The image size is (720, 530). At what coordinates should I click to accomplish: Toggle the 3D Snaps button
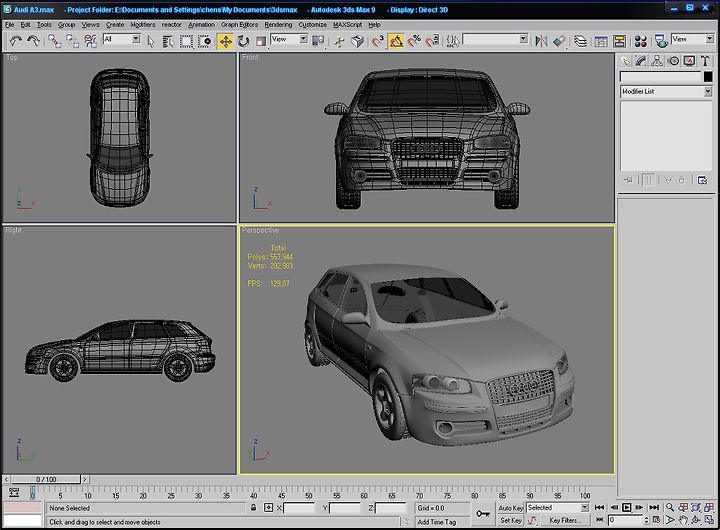click(x=378, y=42)
